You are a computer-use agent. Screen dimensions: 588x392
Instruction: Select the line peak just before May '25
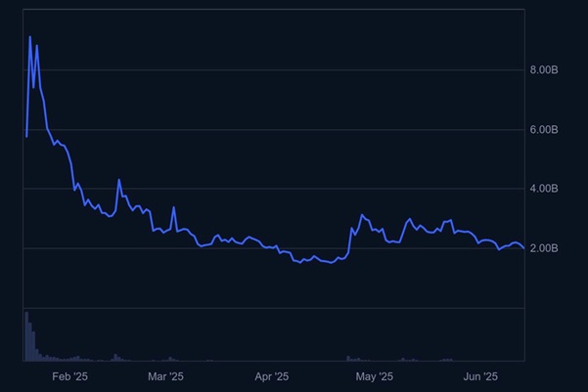362,214
